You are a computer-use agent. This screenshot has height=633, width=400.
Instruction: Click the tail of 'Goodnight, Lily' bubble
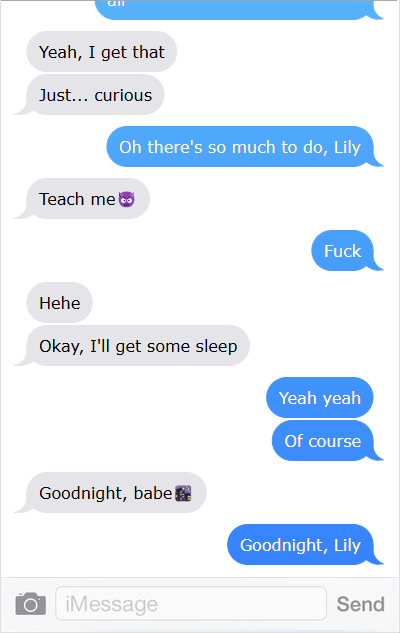pyautogui.click(x=378, y=558)
